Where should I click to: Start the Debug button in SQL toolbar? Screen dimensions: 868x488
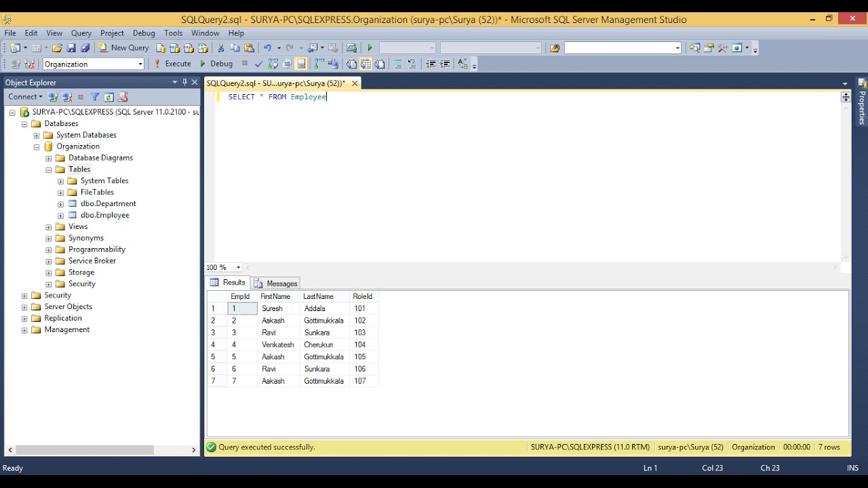click(216, 64)
